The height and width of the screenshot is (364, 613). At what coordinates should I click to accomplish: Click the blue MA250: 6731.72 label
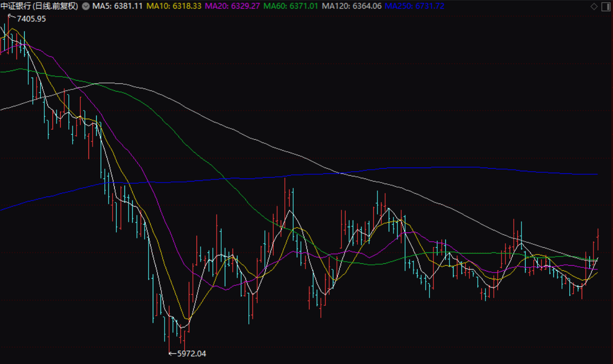click(414, 6)
